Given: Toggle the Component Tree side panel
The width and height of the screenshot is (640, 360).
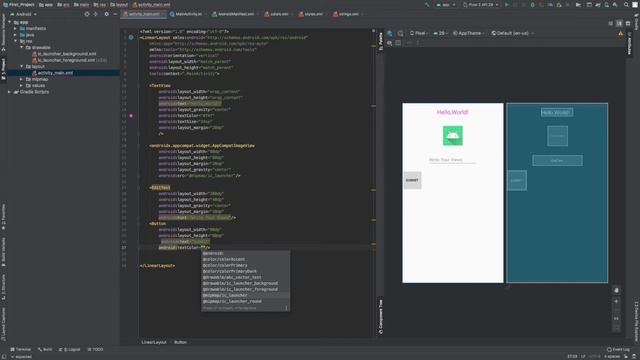Looking at the screenshot, I should point(380,317).
